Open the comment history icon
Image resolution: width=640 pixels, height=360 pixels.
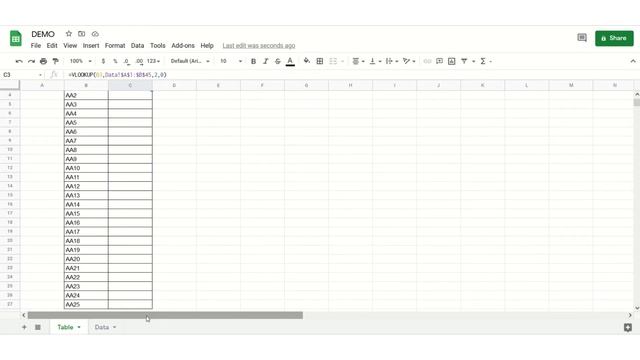[x=582, y=38]
